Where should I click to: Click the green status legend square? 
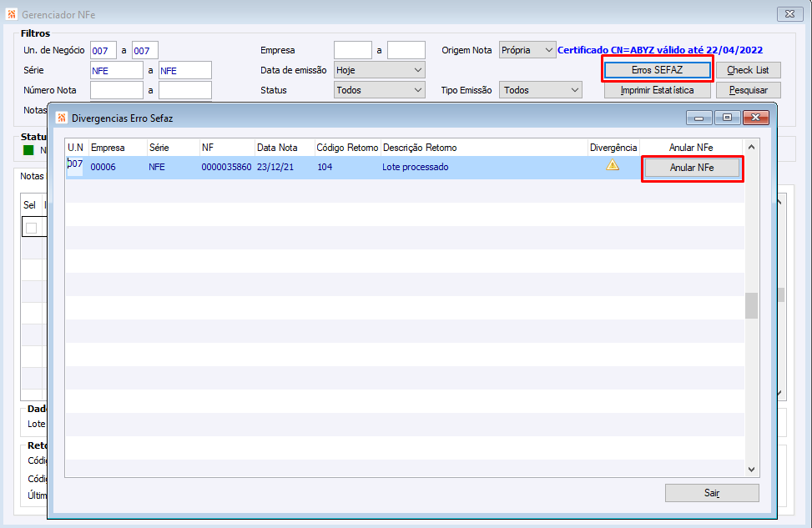[28, 150]
